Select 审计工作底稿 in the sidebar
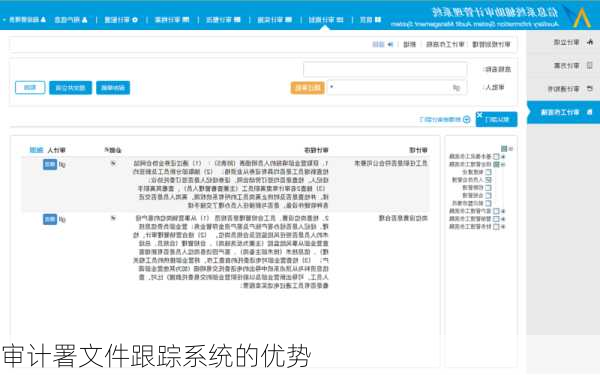This screenshot has height=375, width=600. pos(563,112)
